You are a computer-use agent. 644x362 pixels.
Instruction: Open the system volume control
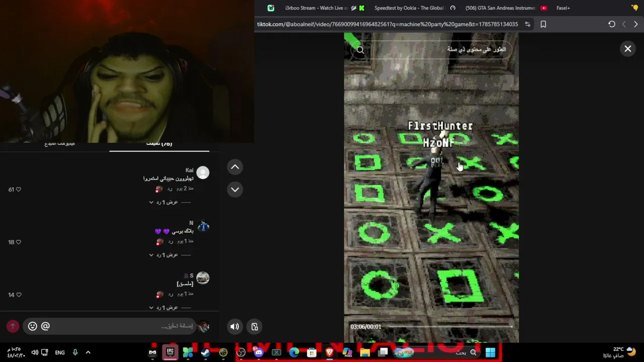(x=35, y=352)
